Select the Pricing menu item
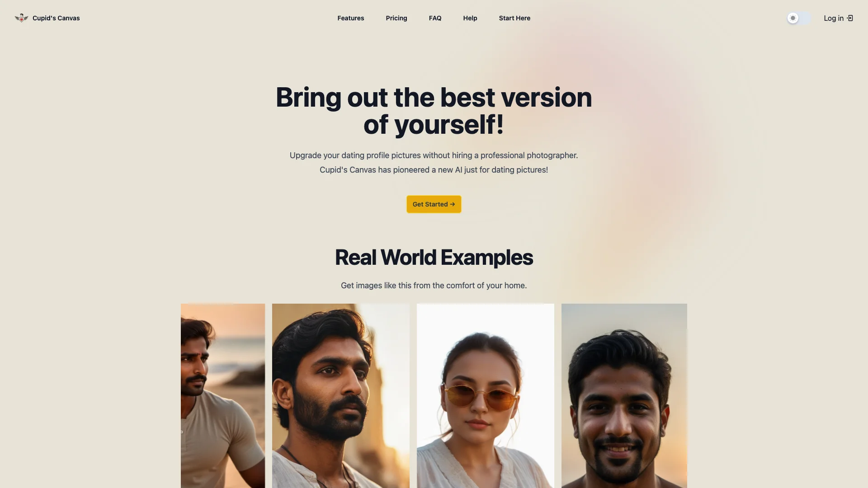The height and width of the screenshot is (488, 868). 396,18
